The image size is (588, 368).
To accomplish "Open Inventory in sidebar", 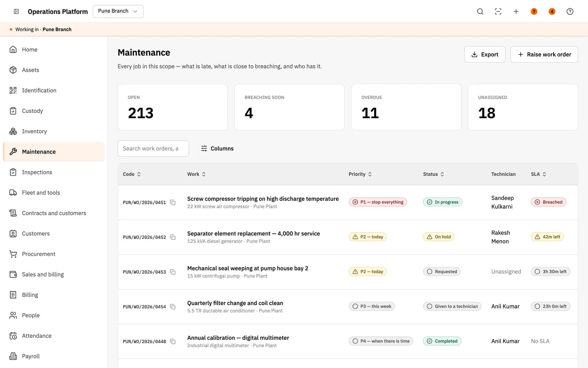I will [54, 131].
